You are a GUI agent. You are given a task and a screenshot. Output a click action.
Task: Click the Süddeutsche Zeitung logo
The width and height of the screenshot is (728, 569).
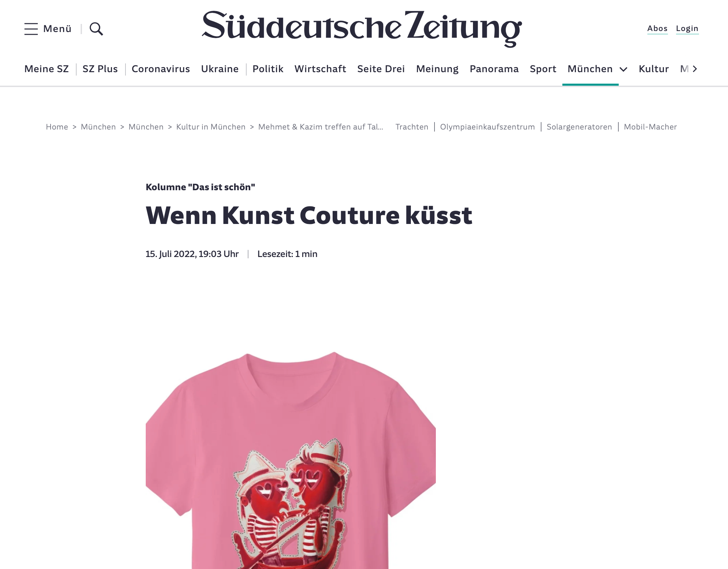coord(362,29)
